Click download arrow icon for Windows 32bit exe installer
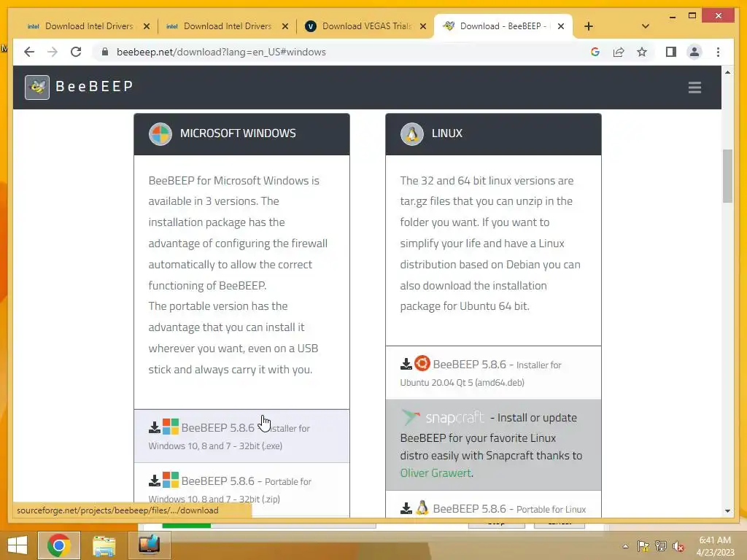Viewport: 747px width, 560px height. point(155,427)
